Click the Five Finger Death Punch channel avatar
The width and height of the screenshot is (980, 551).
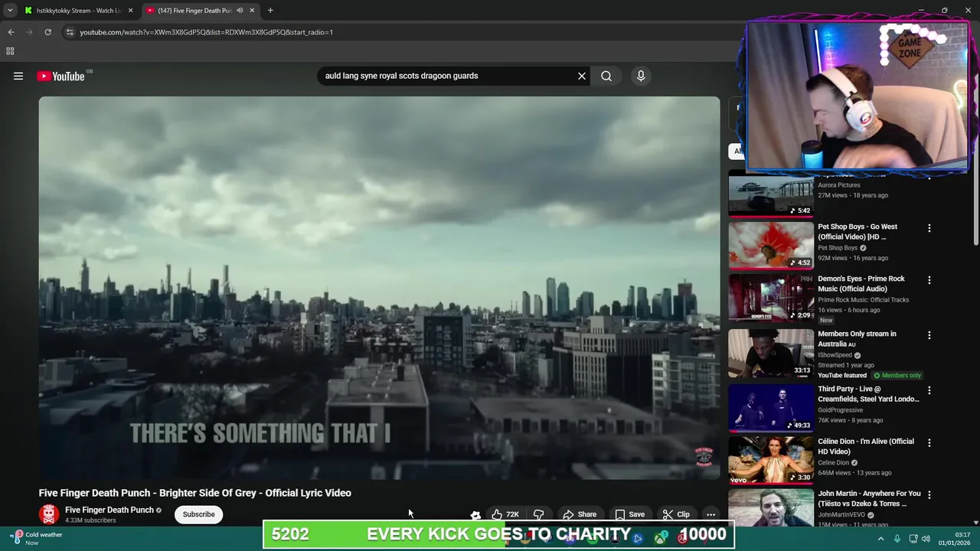pos(49,514)
